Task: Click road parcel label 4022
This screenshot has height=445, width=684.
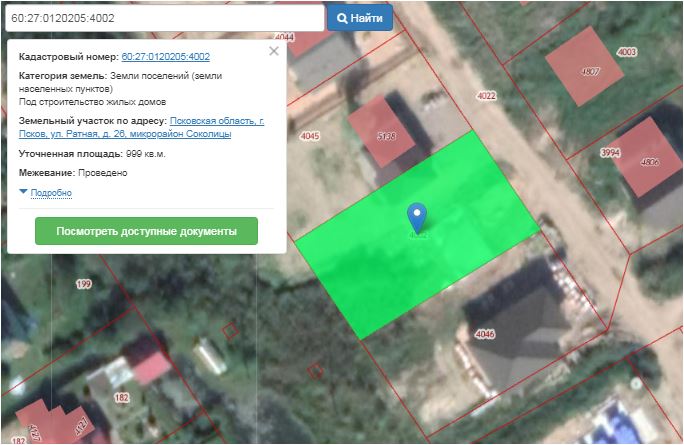Action: click(486, 96)
